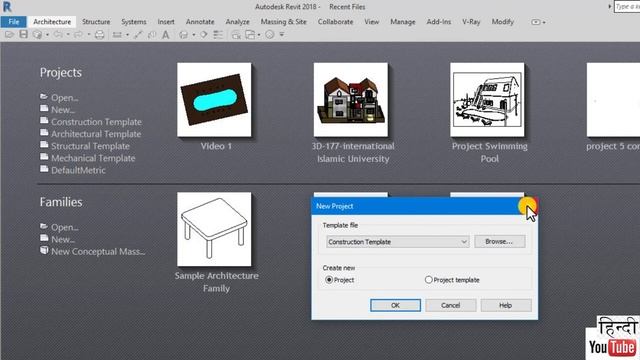
Task: Open Customize Quick Access Toolbar dropdown
Action: click(x=282, y=35)
